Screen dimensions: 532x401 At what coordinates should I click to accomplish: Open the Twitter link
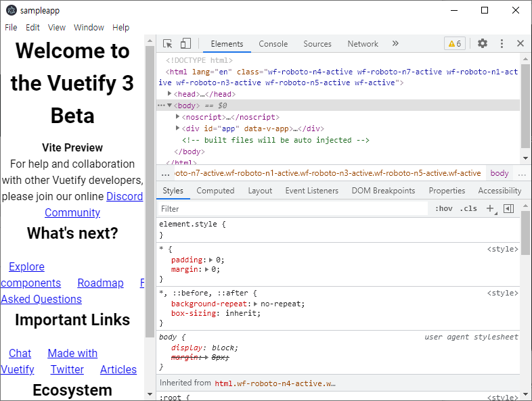tap(67, 369)
